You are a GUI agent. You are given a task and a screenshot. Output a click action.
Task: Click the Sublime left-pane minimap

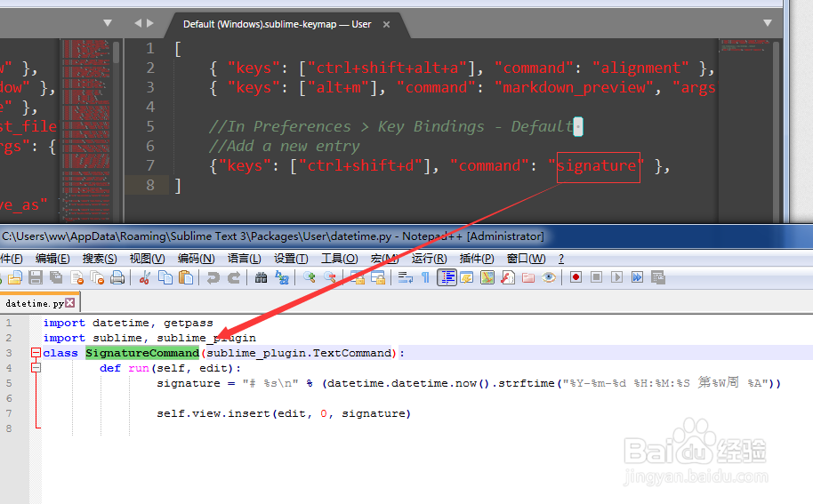pos(86,130)
